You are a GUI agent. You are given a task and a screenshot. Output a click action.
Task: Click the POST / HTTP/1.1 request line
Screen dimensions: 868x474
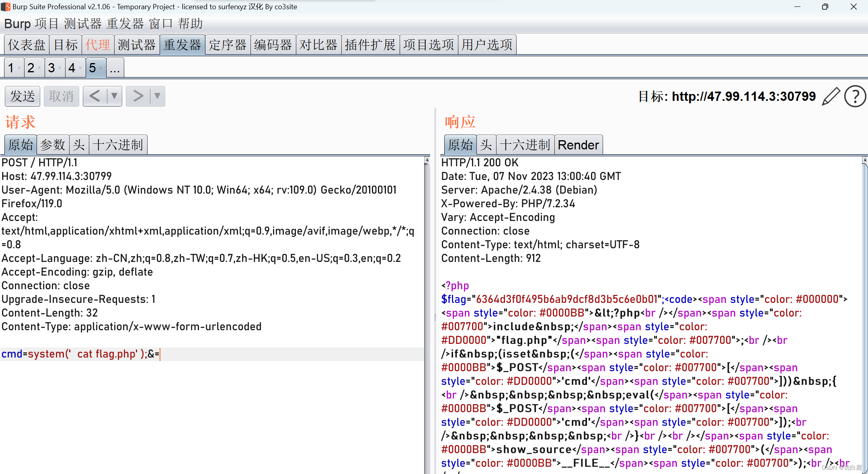(39, 163)
